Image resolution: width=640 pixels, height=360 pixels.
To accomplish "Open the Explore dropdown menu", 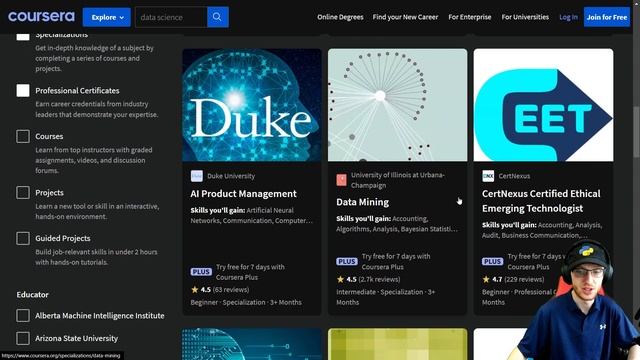I will pos(107,17).
